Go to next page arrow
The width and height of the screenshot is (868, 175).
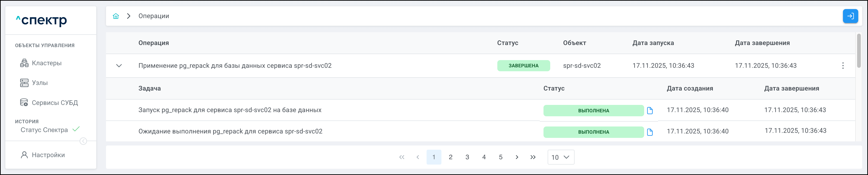[x=517, y=157]
